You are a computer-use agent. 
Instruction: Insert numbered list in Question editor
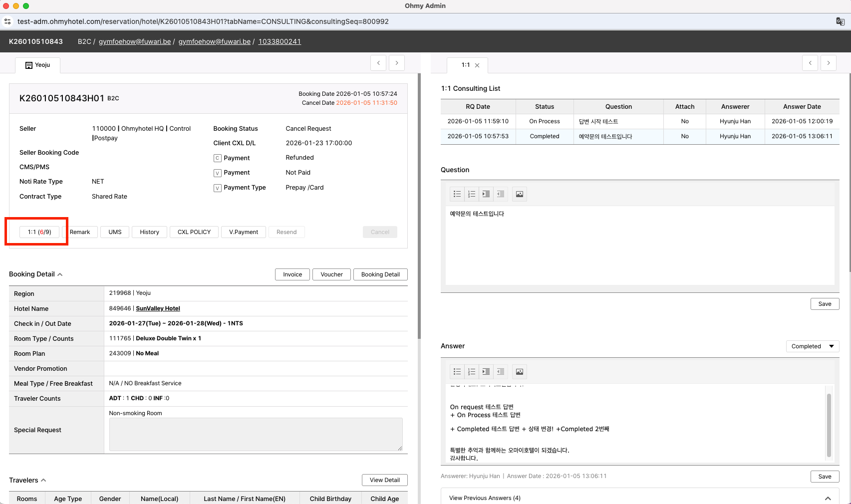click(x=472, y=194)
